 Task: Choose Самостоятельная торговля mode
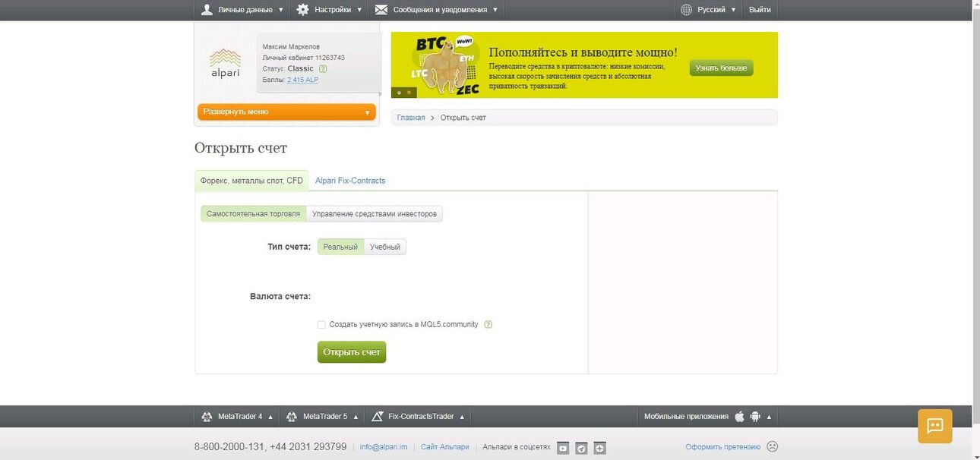point(254,214)
